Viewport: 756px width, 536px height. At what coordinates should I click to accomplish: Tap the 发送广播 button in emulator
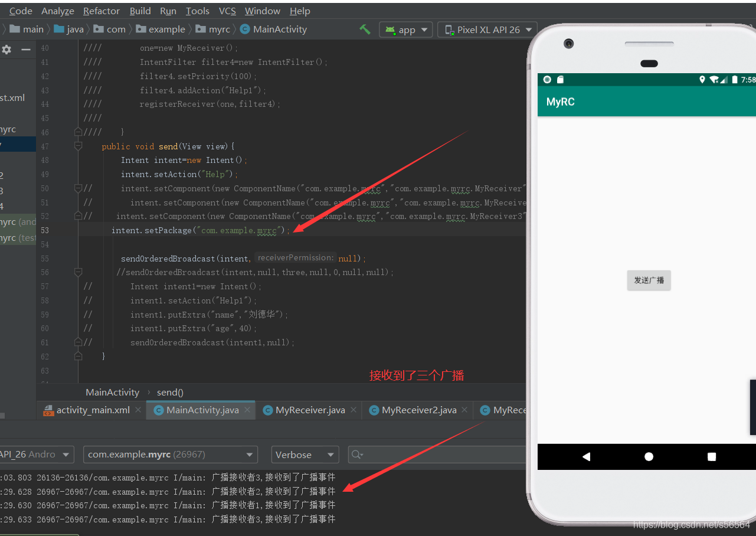649,280
